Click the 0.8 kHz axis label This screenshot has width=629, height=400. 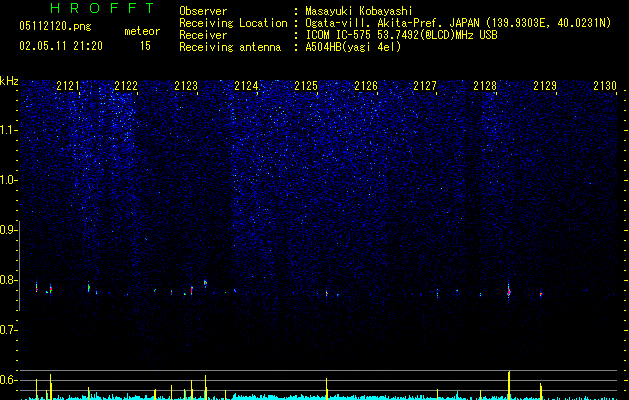coord(9,280)
